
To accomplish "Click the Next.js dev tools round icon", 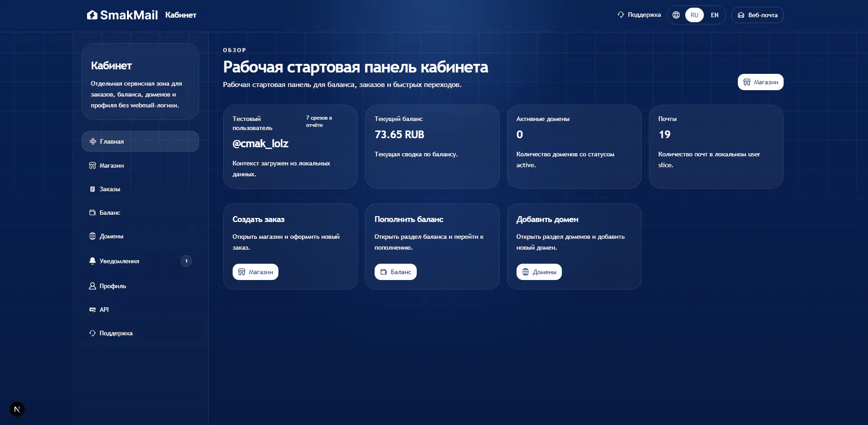I will click(x=17, y=409).
